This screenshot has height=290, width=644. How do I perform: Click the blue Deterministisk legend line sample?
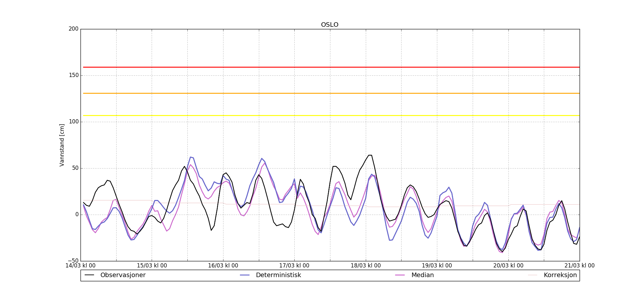[245, 275]
